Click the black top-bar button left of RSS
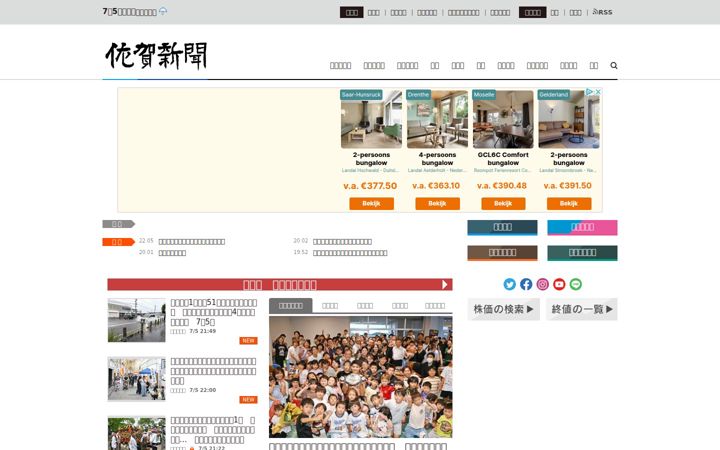Image resolution: width=720 pixels, height=450 pixels. click(x=533, y=12)
